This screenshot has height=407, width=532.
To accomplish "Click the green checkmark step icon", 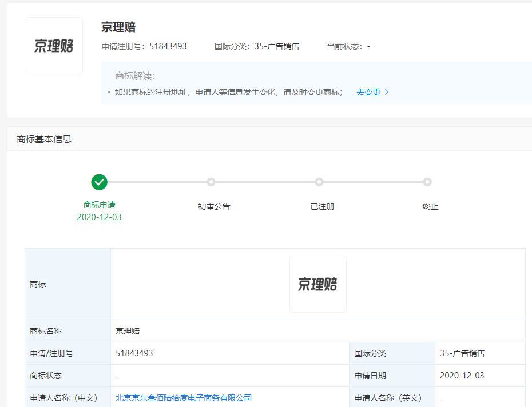I will [x=100, y=182].
